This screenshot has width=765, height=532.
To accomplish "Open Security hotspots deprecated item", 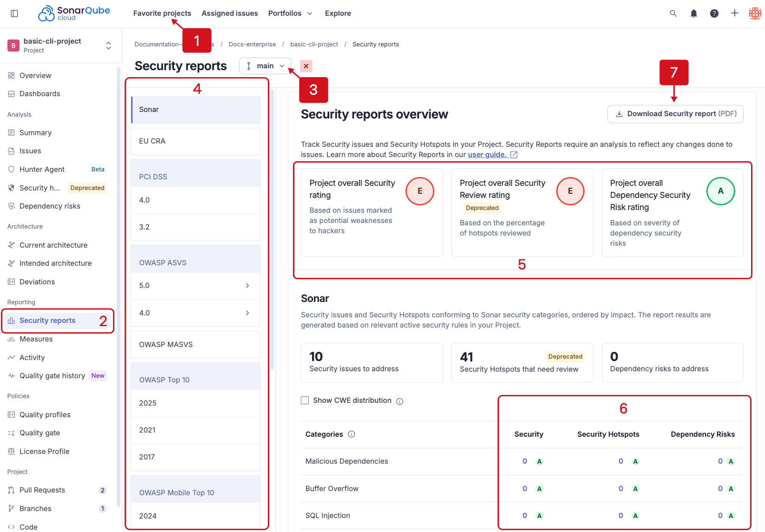I will [x=57, y=188].
